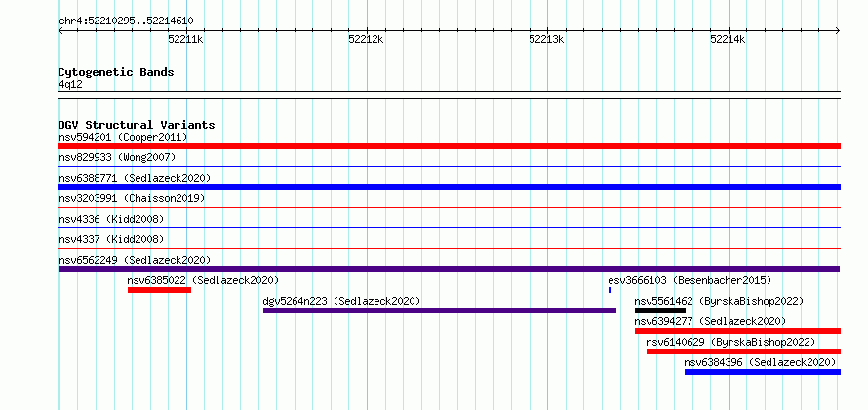Select the purple nsv6562249 variant bar
Screen dimensions: 868x410
[x=449, y=269]
